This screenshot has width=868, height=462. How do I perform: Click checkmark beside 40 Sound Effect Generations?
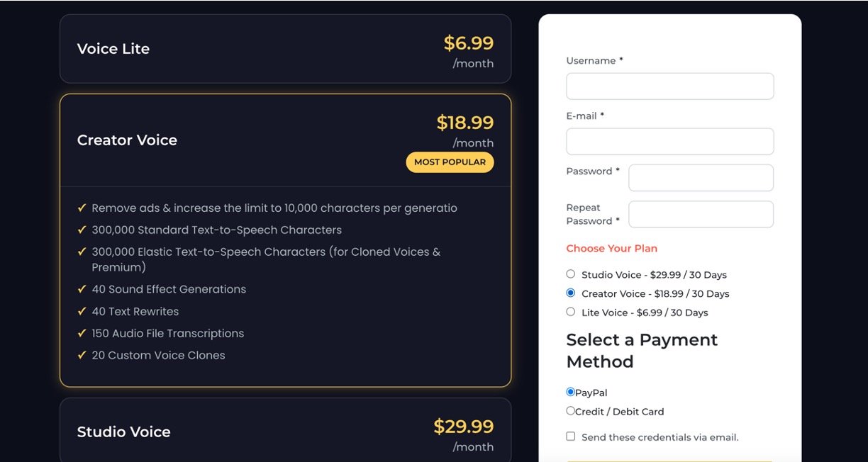(82, 289)
